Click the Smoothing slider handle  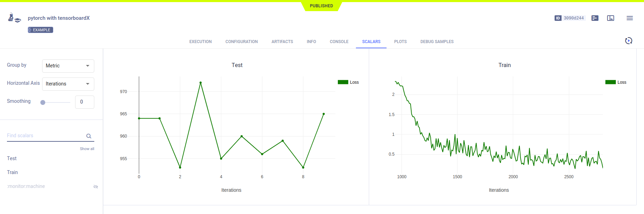pyautogui.click(x=43, y=102)
